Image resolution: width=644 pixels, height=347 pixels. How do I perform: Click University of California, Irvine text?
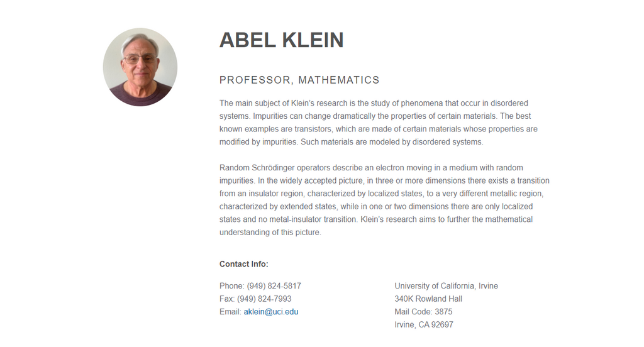click(446, 286)
